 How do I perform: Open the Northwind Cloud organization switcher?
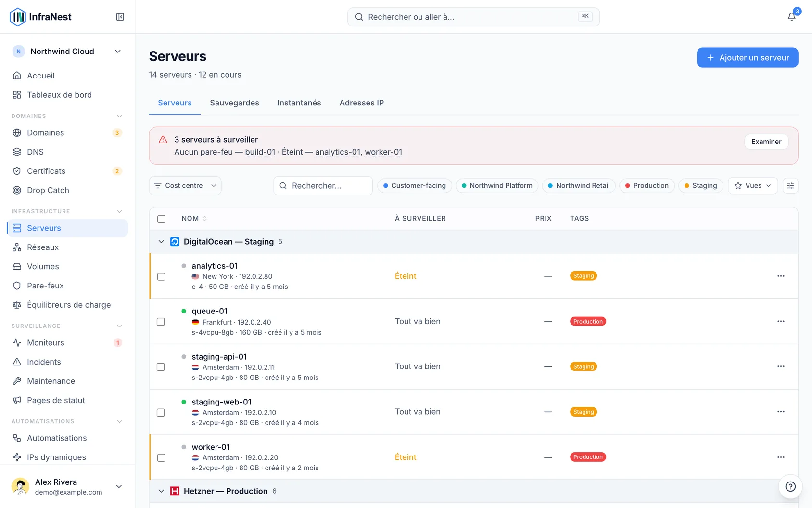pyautogui.click(x=67, y=52)
